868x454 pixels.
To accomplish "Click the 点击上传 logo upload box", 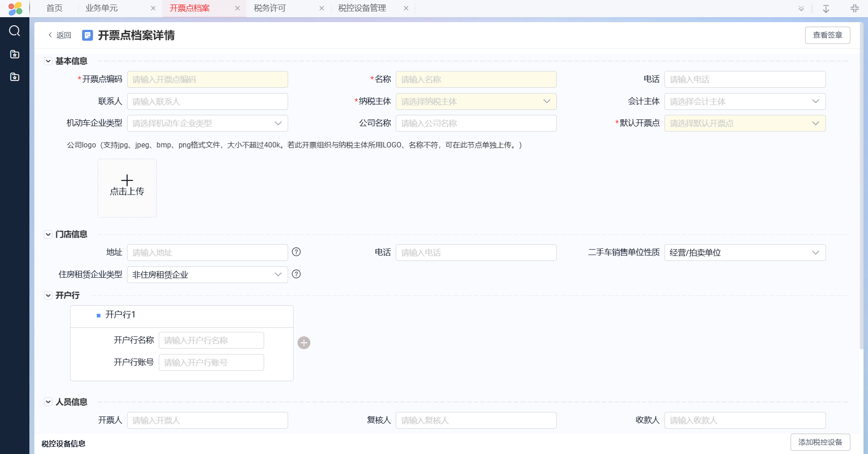I will coord(127,188).
